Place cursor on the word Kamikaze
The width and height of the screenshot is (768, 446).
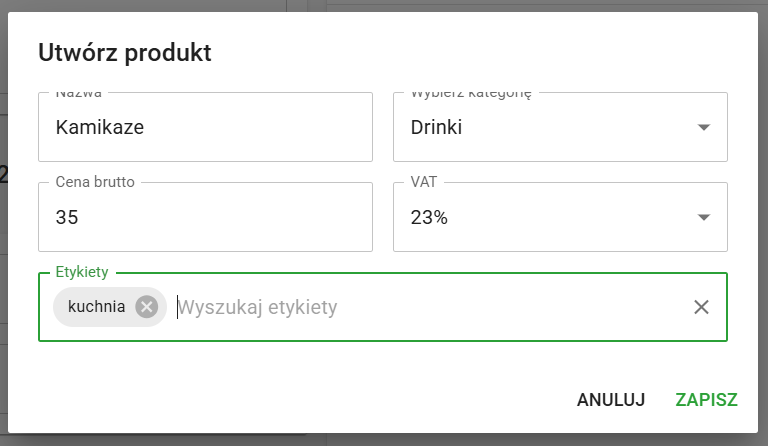click(x=101, y=127)
